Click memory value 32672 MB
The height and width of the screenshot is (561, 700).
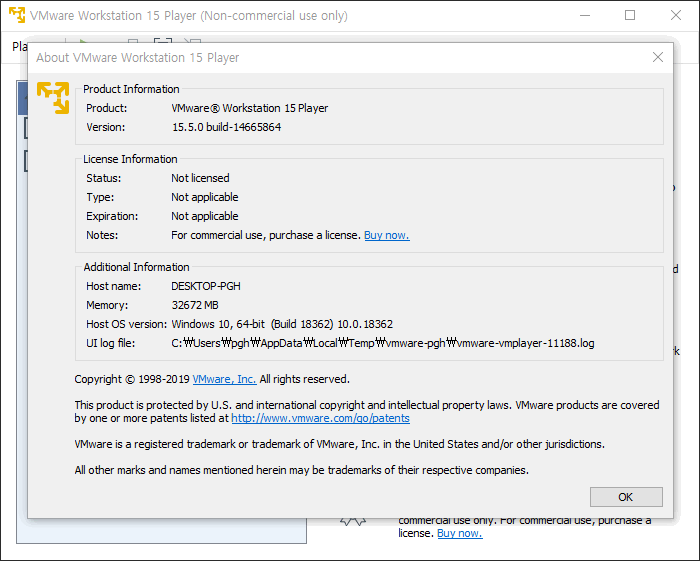tap(195, 305)
